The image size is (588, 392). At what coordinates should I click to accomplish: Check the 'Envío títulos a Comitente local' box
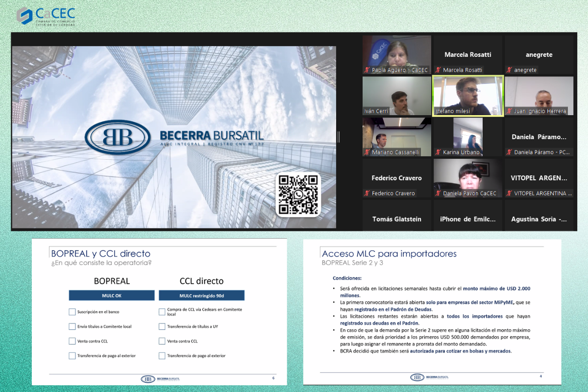[72, 326]
